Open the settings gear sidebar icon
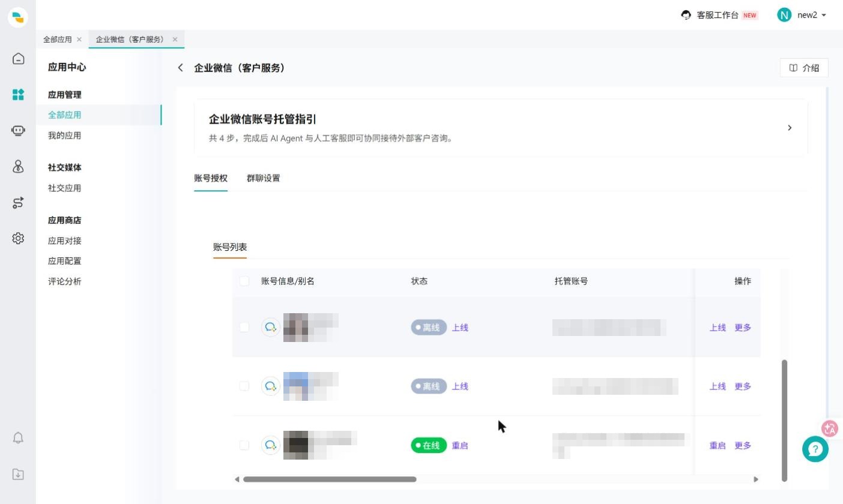The image size is (843, 504). click(18, 239)
